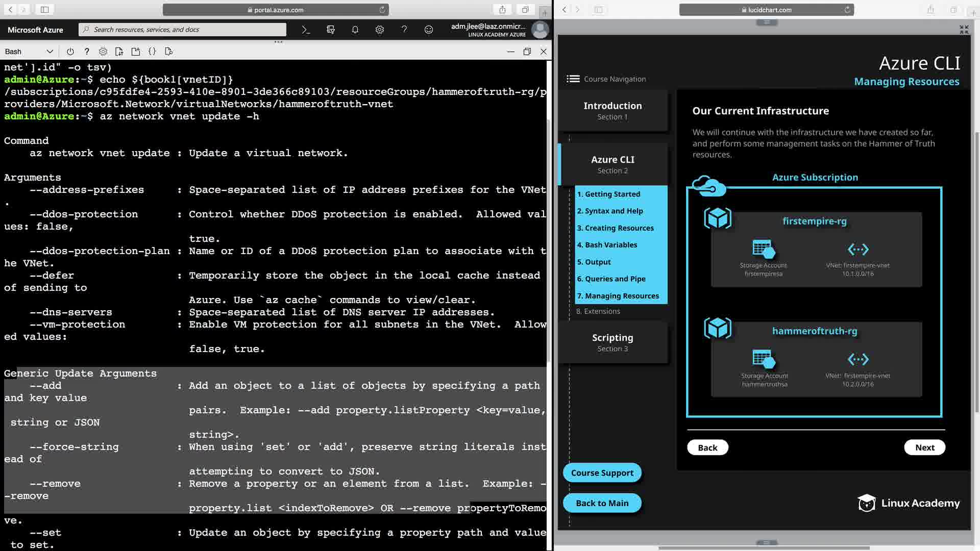Open new Cloud Shell session icon
This screenshot has width=980, height=551.
point(136,52)
